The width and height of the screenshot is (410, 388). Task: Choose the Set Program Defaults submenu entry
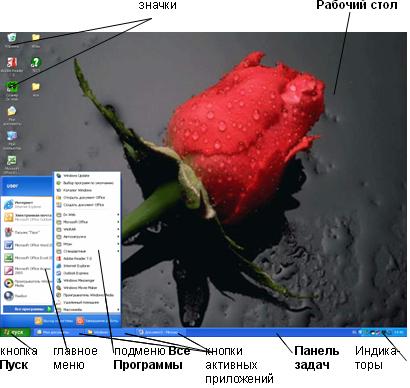point(87,183)
